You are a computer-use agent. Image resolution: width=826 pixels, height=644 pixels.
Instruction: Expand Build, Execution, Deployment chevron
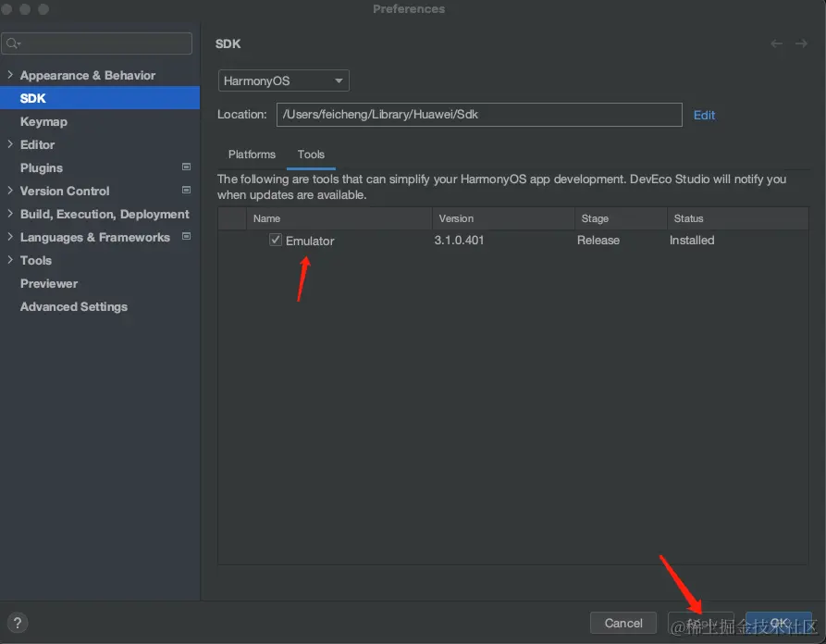(x=10, y=214)
